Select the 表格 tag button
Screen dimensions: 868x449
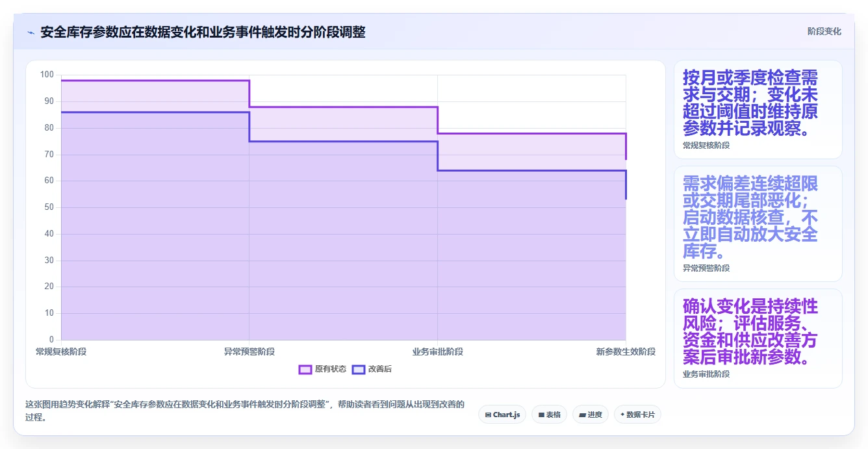(550, 415)
